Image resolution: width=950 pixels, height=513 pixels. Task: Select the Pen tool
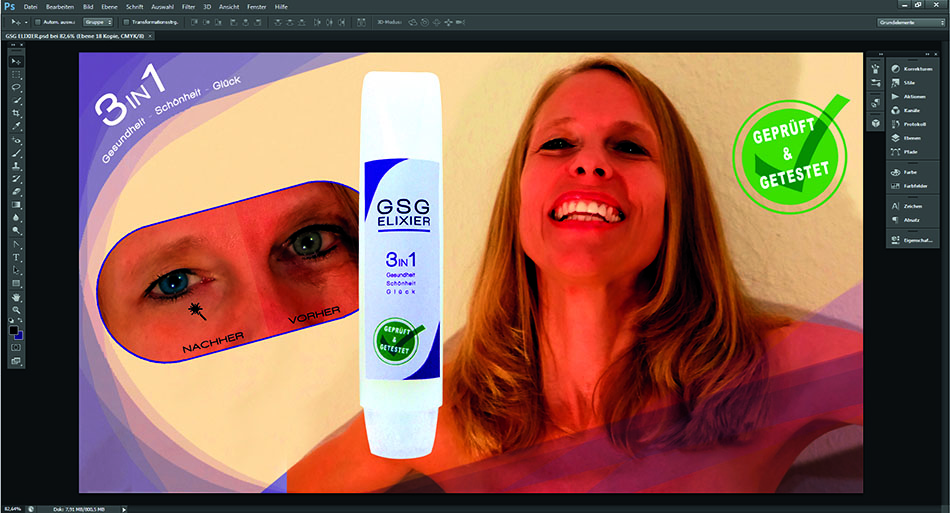[16, 245]
